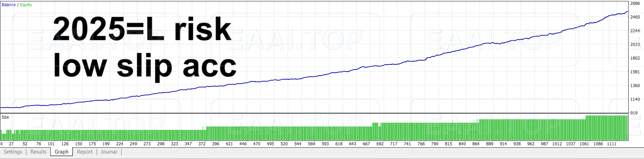
Task: Switch to the Results tab
Action: tap(38, 152)
